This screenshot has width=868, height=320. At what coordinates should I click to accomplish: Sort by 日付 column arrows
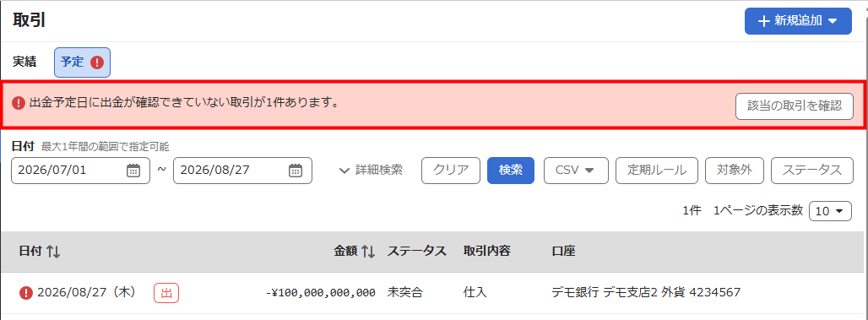53,252
